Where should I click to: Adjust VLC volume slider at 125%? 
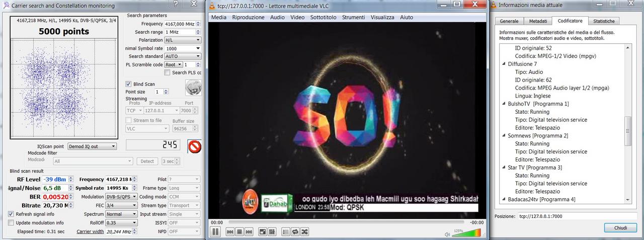click(466, 233)
